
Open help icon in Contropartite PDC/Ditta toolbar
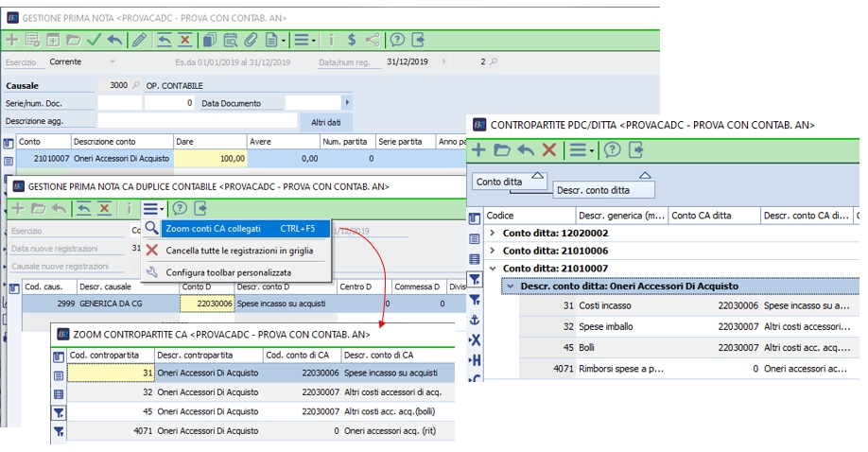[612, 150]
